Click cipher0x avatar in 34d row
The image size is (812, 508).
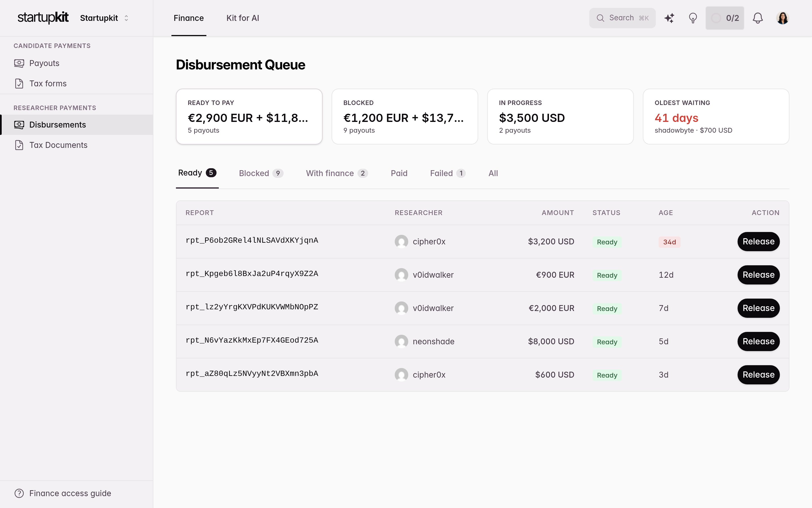point(401,242)
